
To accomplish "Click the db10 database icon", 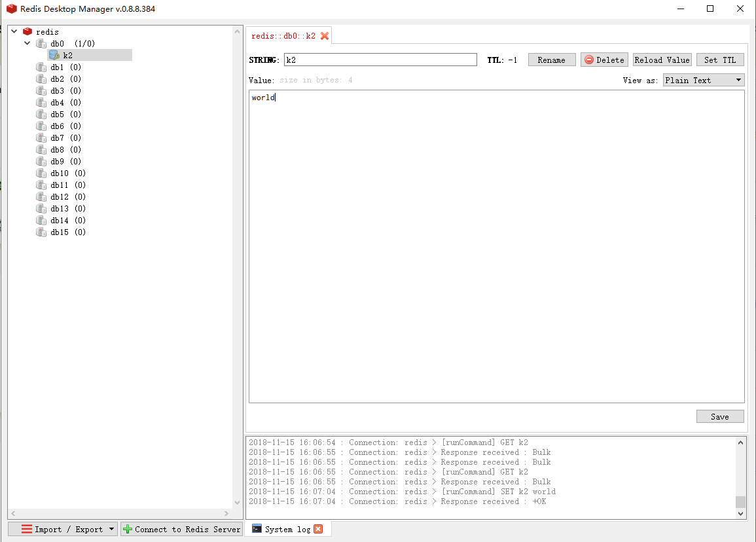I will (x=41, y=173).
